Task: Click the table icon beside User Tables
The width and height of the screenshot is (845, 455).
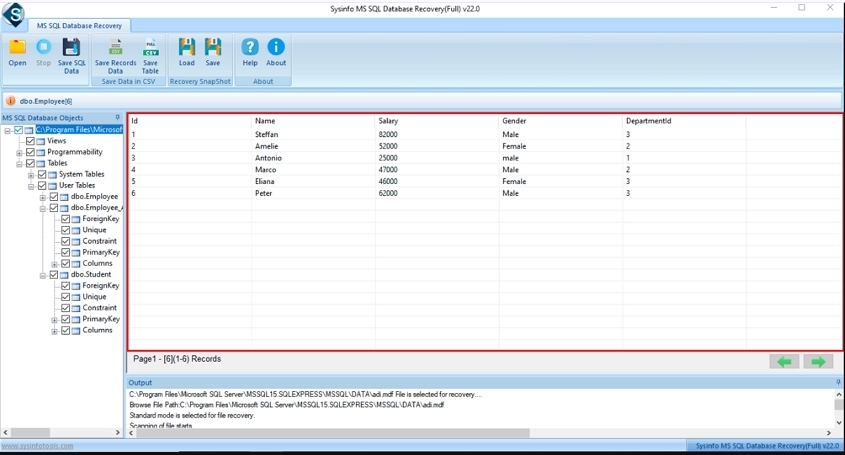Action: (52, 186)
